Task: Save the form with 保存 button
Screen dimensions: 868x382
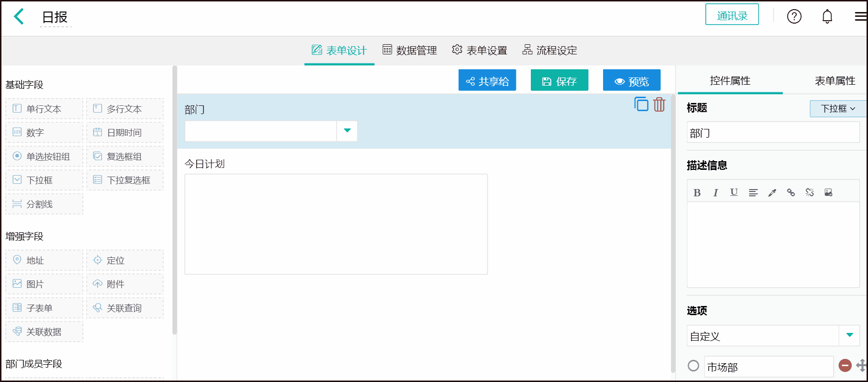Action: [559, 80]
